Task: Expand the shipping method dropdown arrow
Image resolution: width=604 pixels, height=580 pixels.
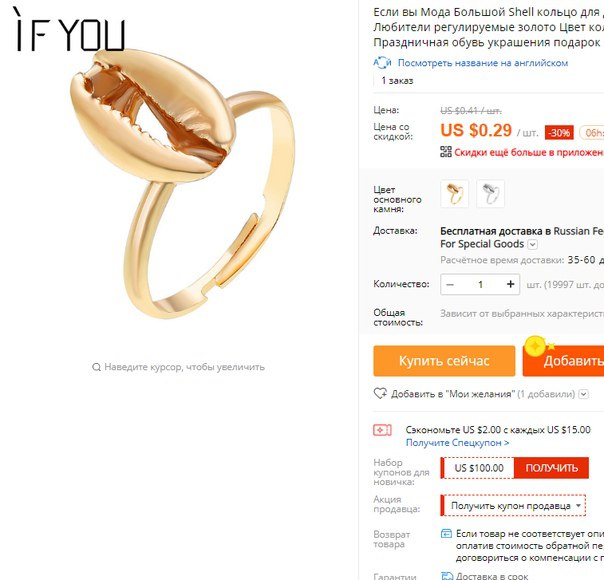Action: (532, 244)
